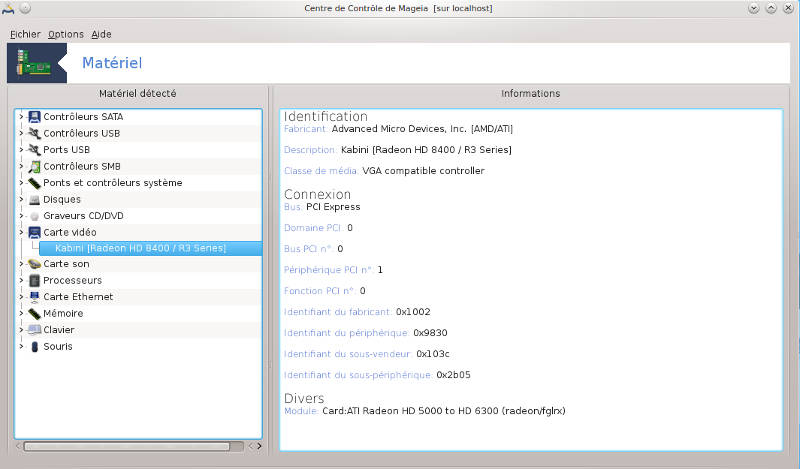This screenshot has width=800, height=469.
Task: Click the Processeurs chip icon
Action: tap(34, 280)
